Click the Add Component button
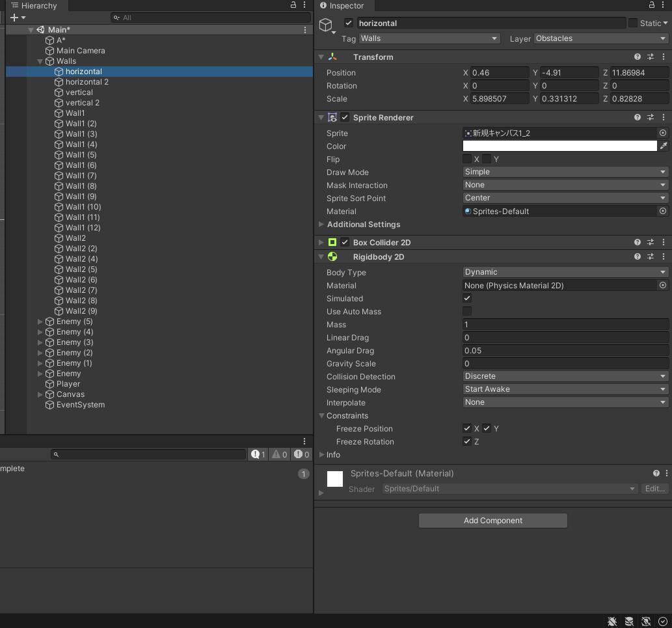 point(492,521)
